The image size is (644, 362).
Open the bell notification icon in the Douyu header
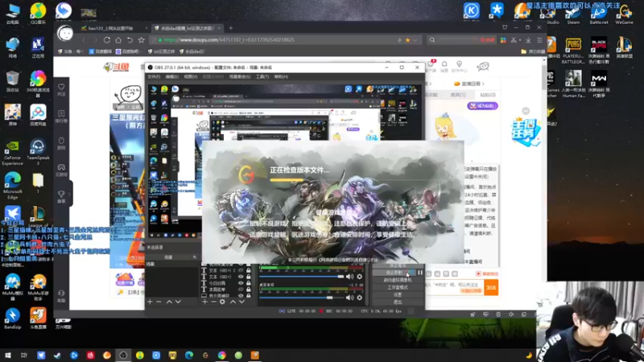(x=444, y=64)
